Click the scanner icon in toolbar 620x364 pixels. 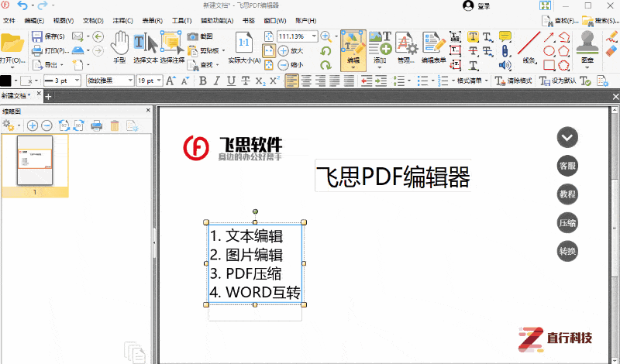(77, 50)
